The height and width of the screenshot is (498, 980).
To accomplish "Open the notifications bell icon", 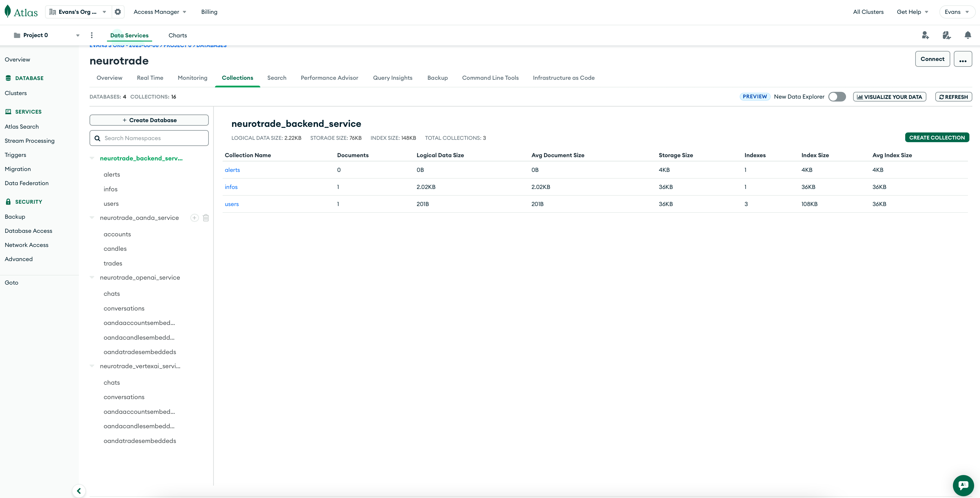I will [x=968, y=35].
